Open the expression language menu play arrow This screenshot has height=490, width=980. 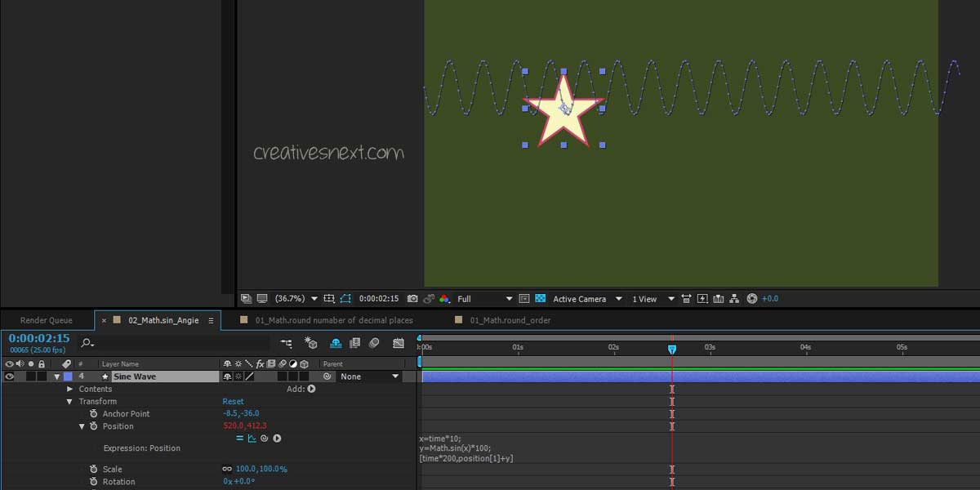click(277, 439)
